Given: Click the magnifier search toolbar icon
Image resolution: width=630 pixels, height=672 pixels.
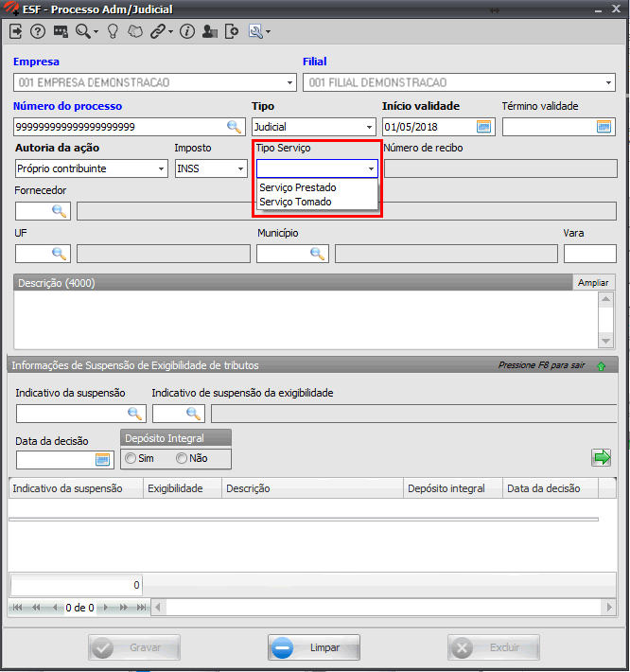Looking at the screenshot, I should 82,31.
